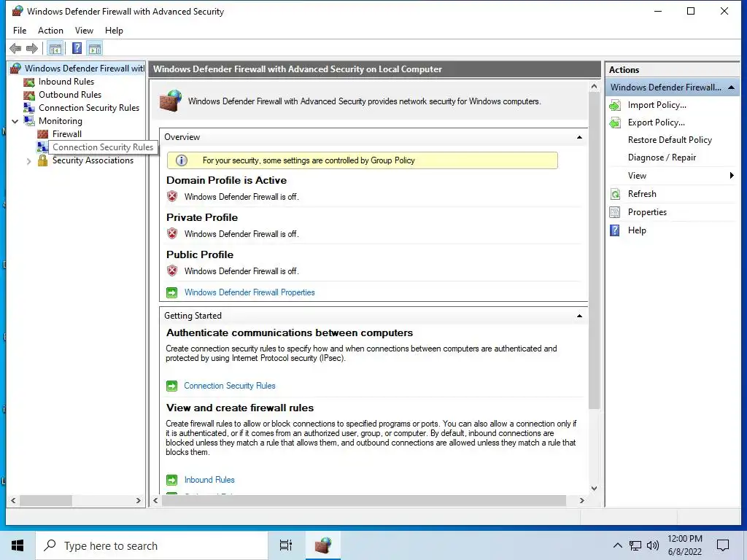Select the root Windows Defender Firewall tree node
This screenshot has height=560, width=747.
coord(85,69)
